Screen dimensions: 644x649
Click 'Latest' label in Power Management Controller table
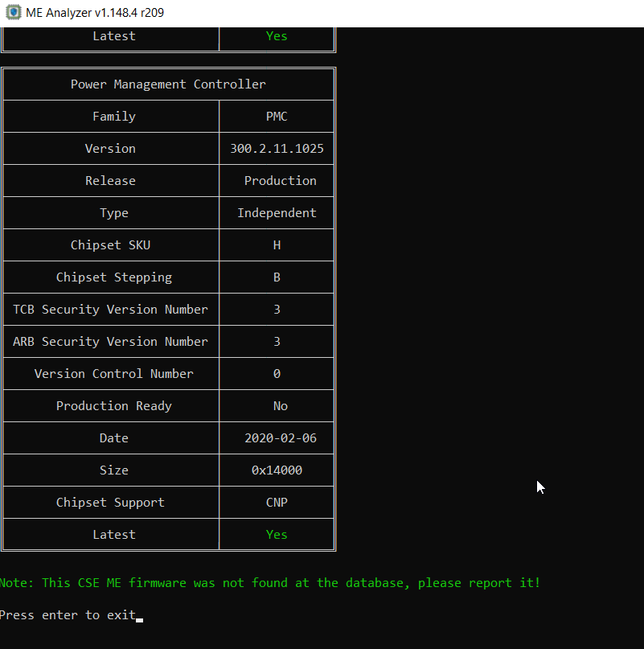[x=114, y=535]
